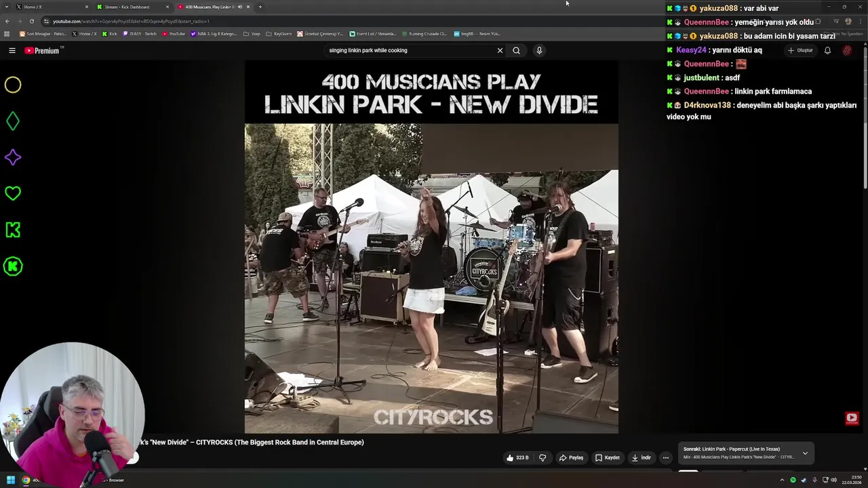Viewport: 868px width, 488px height.
Task: Click the video player frame
Action: (x=431, y=247)
